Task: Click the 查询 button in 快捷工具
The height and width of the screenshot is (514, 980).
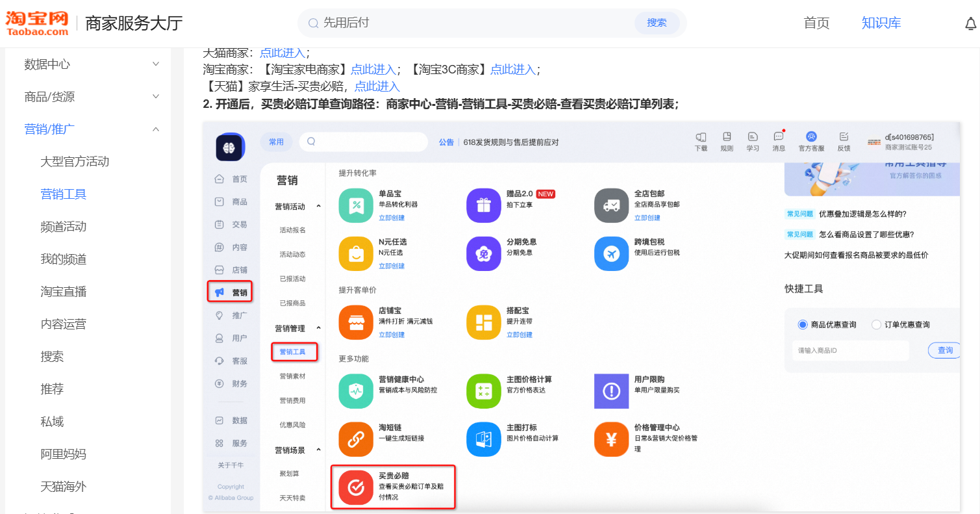Action: pos(945,350)
